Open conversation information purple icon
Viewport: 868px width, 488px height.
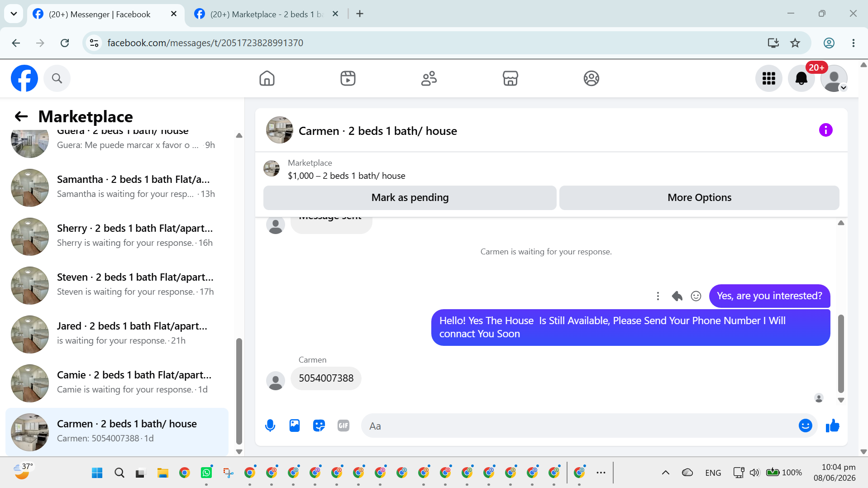(x=825, y=130)
